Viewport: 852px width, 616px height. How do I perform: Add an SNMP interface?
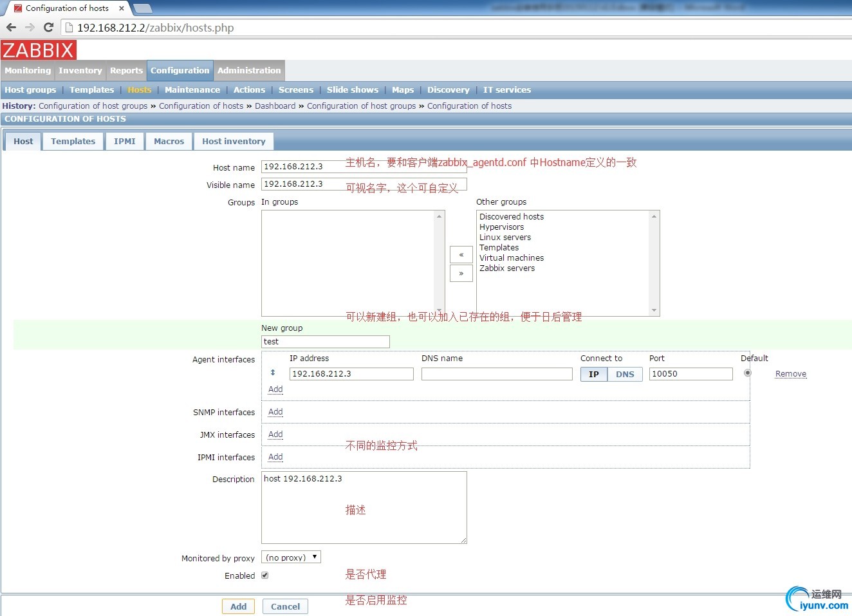click(x=275, y=412)
